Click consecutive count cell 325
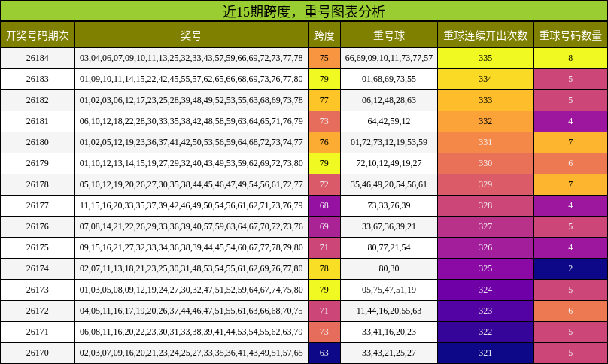Image resolution: width=608 pixels, height=364 pixels. pyautogui.click(x=485, y=268)
